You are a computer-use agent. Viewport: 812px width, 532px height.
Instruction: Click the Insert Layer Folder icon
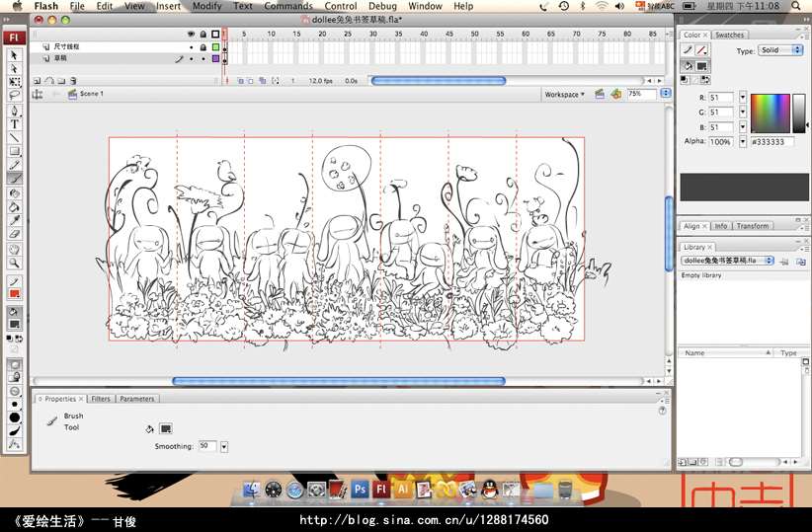pyautogui.click(x=61, y=81)
